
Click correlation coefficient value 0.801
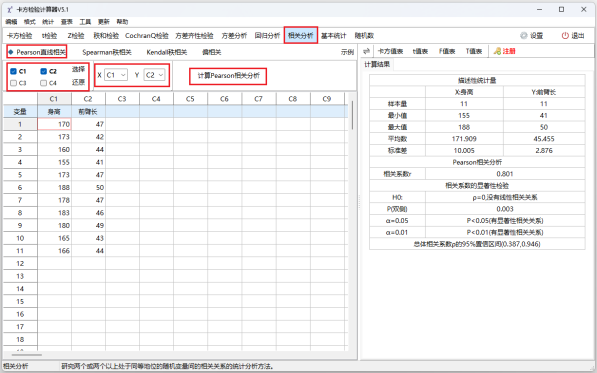505,174
